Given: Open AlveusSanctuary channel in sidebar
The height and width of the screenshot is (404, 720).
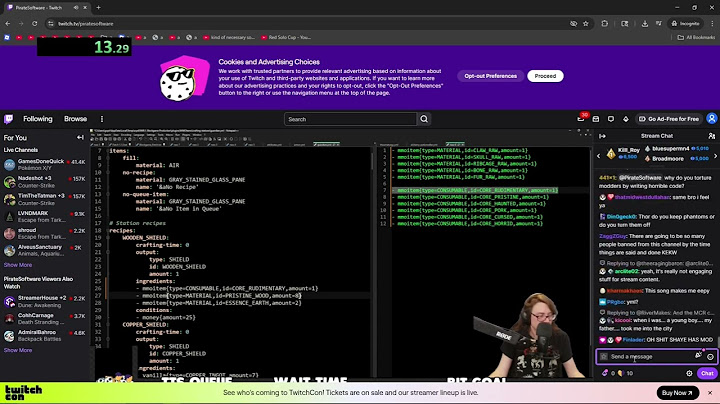Looking at the screenshot, I should click(x=44, y=250).
